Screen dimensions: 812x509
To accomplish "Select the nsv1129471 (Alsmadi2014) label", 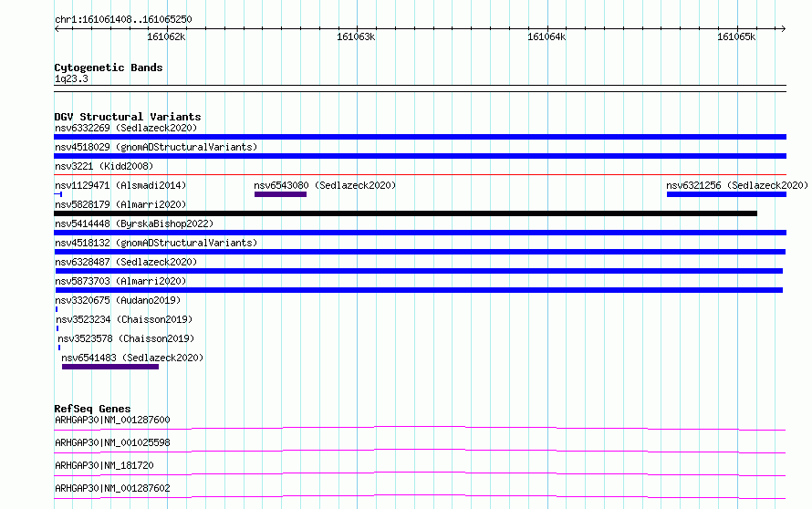I will click(120, 185).
